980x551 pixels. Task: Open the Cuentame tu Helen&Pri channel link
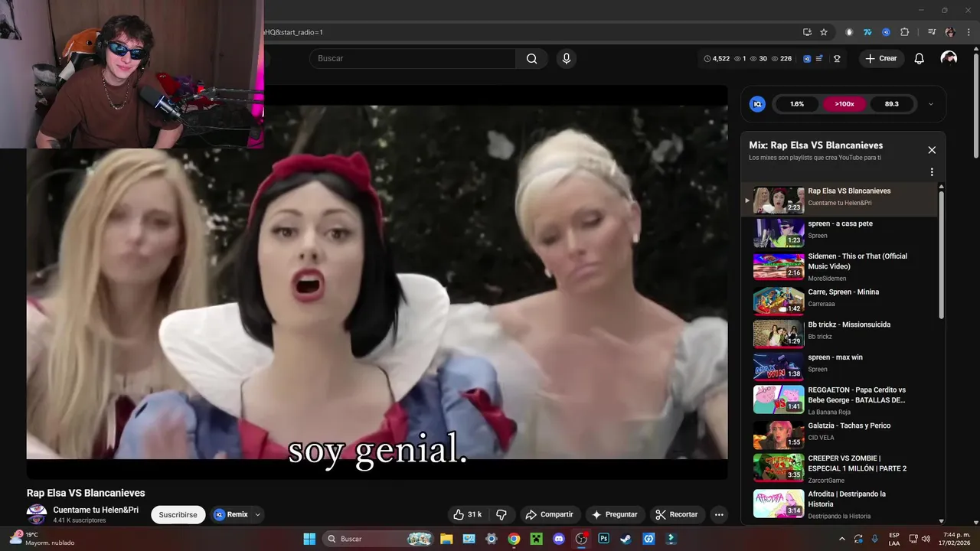pyautogui.click(x=96, y=510)
